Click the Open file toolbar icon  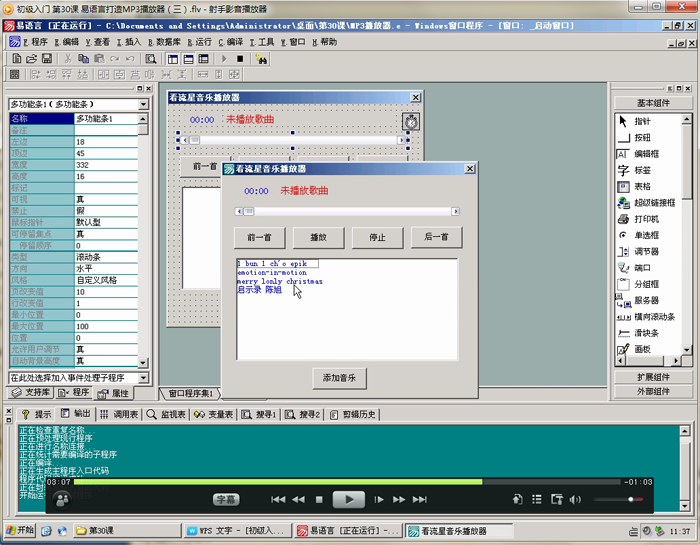click(31, 58)
